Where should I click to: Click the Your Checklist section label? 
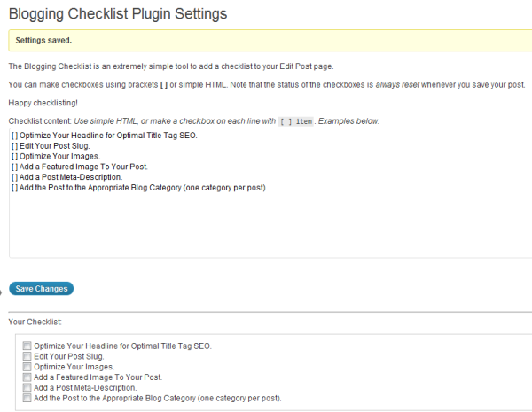(x=35, y=322)
